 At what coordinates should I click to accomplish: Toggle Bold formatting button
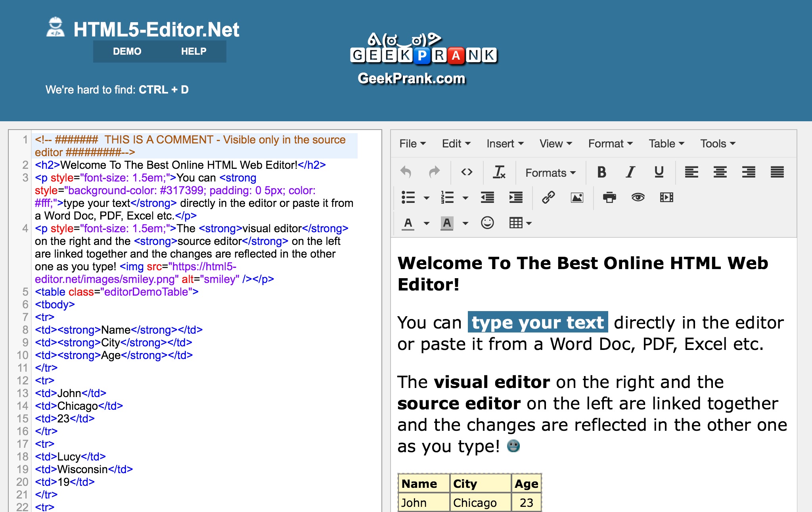point(601,172)
